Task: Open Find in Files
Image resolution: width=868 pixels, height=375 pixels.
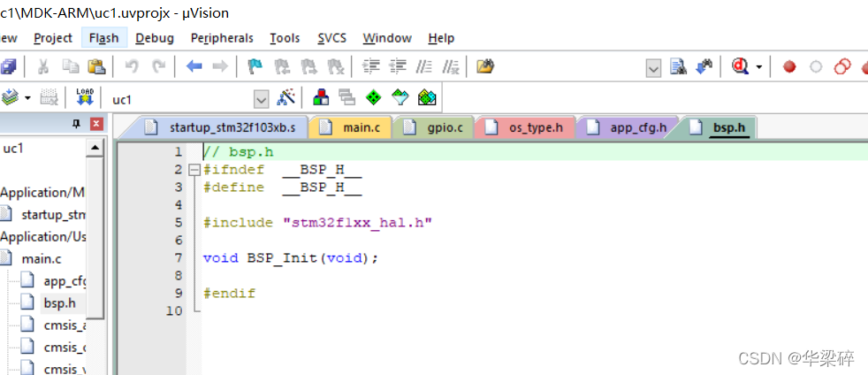Action: click(x=485, y=67)
